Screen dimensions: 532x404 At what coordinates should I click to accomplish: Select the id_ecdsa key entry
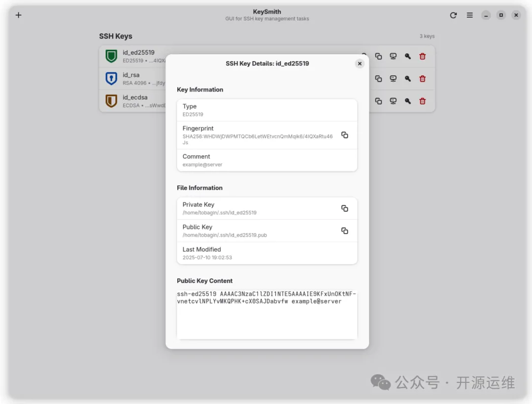pyautogui.click(x=135, y=101)
